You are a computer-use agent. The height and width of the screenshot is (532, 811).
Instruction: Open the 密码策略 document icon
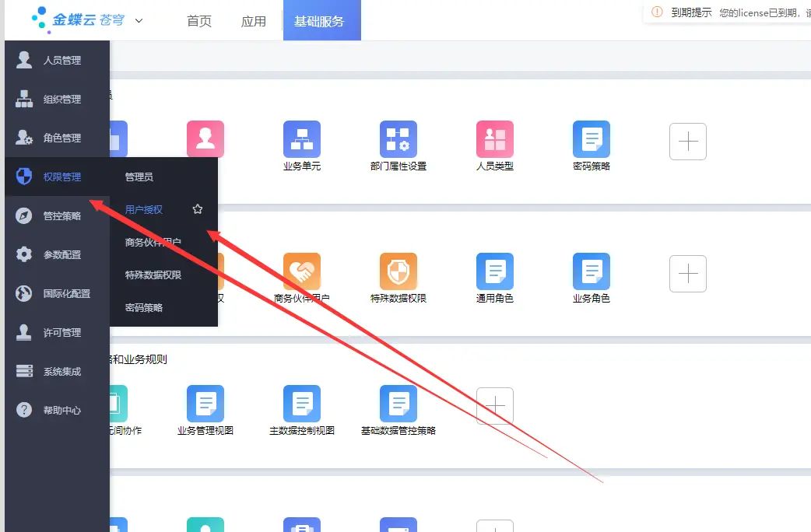tap(591, 138)
